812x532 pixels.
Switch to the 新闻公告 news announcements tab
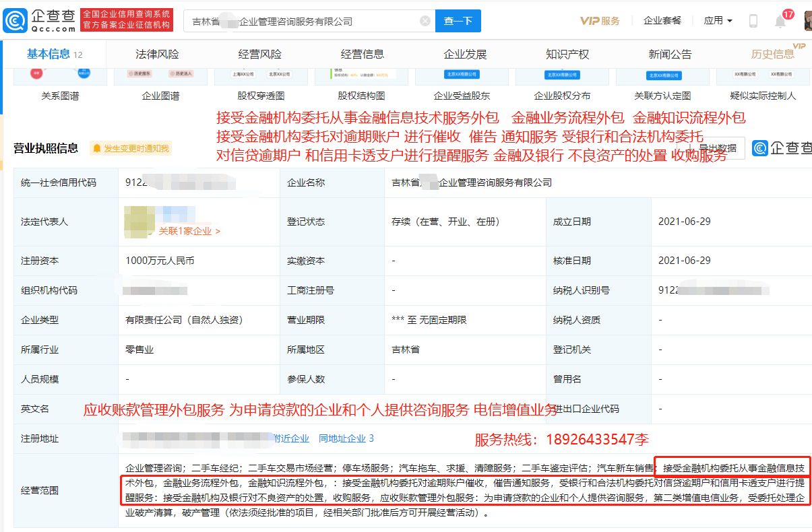[x=670, y=54]
